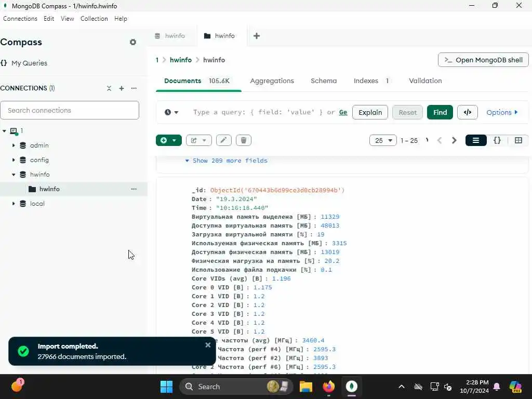Collapse connection 1 tree
The height and width of the screenshot is (399, 532).
pos(4,130)
